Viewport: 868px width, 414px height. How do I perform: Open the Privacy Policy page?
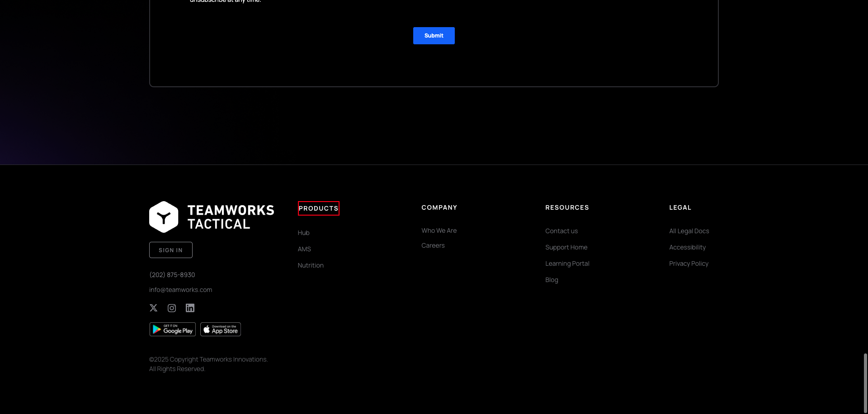pyautogui.click(x=689, y=263)
